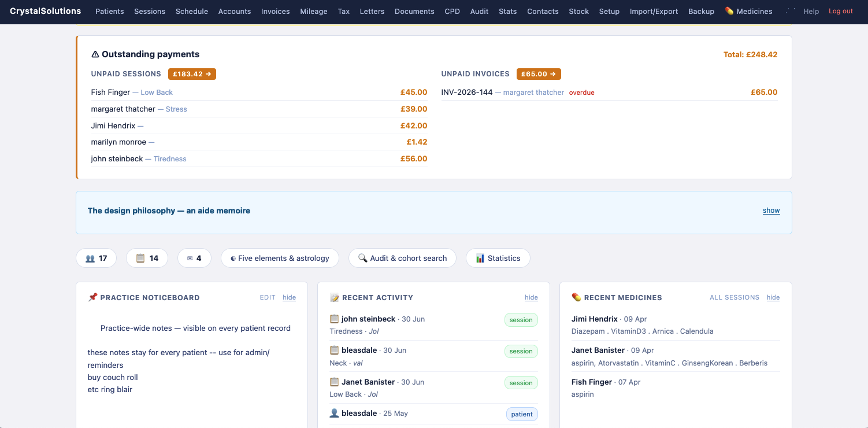Click the £183.42 unpaid sessions button
Viewport: 868px width, 428px height.
pyautogui.click(x=192, y=74)
